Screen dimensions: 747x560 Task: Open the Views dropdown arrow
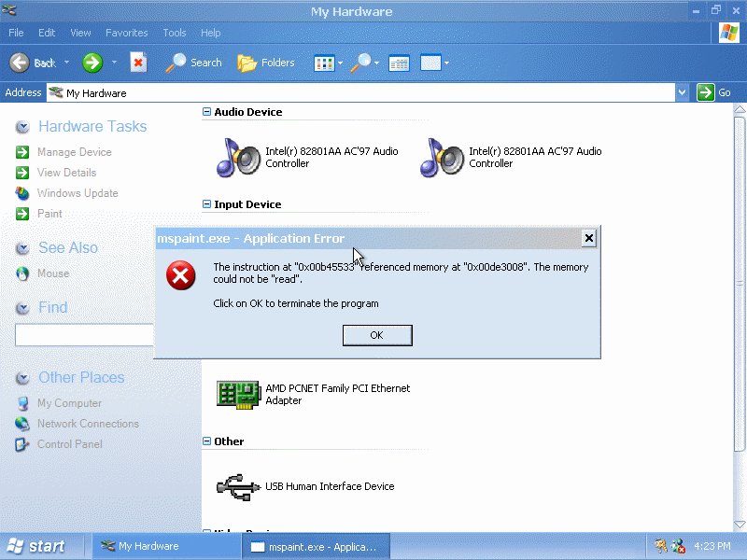click(x=340, y=63)
